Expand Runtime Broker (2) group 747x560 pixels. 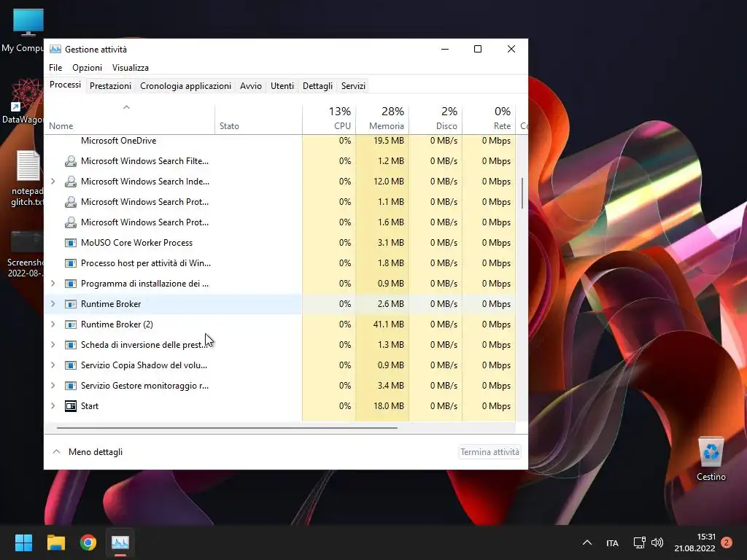[x=53, y=324]
